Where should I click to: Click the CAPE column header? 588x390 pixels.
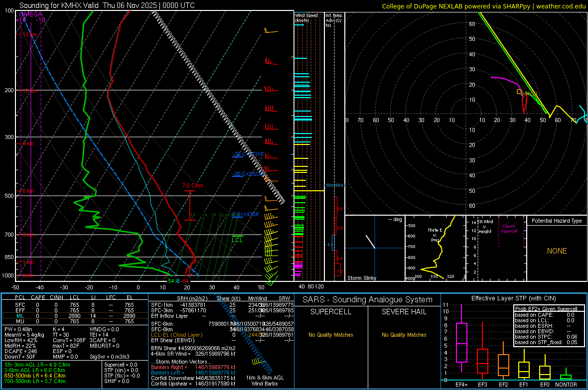coord(38,297)
